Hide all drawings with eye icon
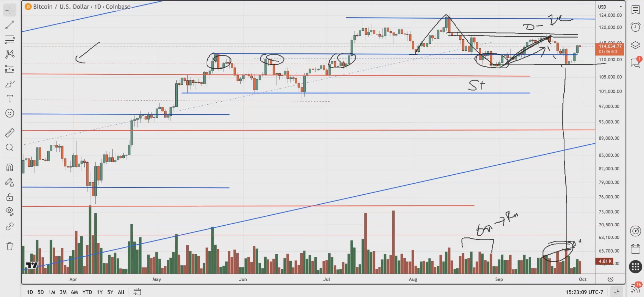 (x=10, y=211)
